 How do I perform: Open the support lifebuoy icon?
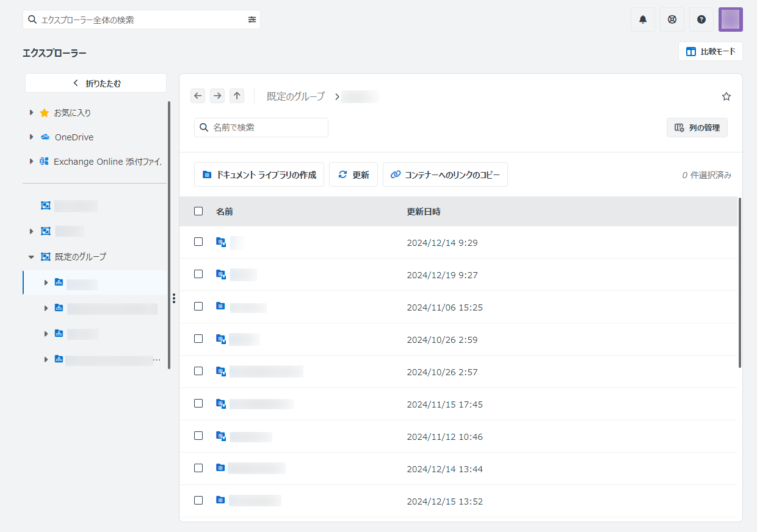(x=672, y=20)
